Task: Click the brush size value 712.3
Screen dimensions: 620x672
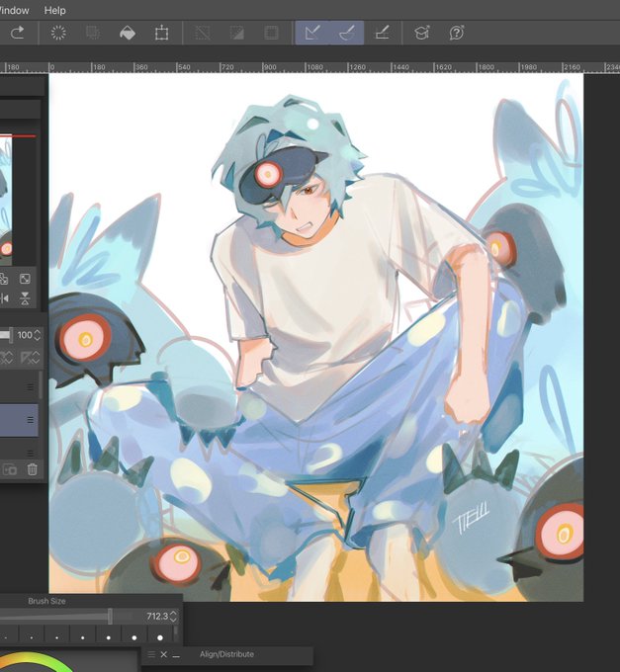Action: (x=157, y=617)
